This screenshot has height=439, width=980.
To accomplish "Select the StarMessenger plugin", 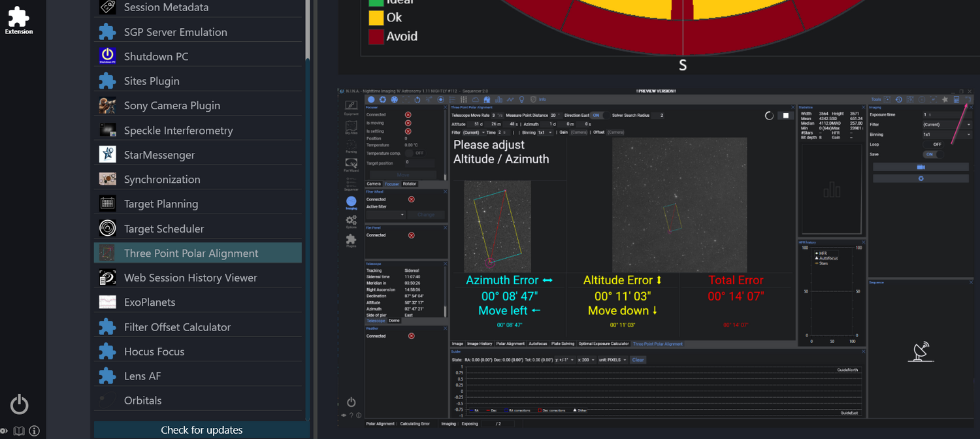I will pos(198,155).
